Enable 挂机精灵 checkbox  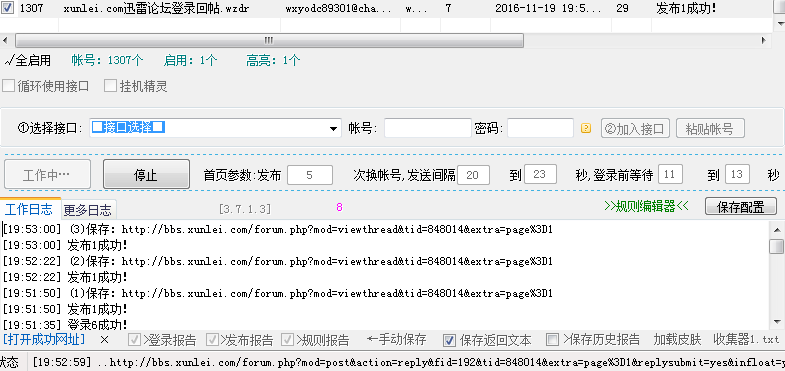pos(110,86)
